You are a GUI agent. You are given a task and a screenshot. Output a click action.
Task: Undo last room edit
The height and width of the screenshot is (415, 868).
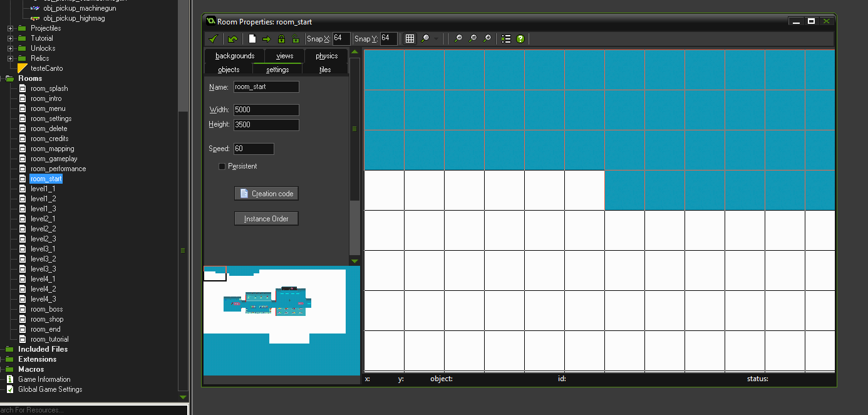click(233, 39)
